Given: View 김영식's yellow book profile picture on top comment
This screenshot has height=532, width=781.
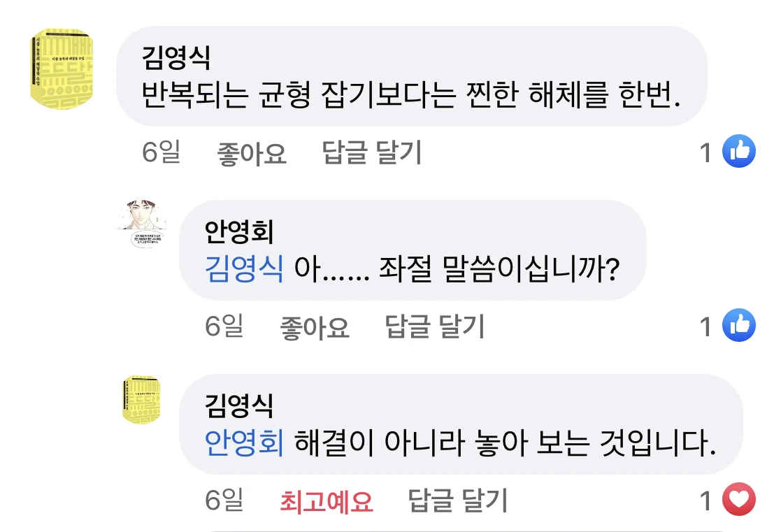Looking at the screenshot, I should coord(62,69).
